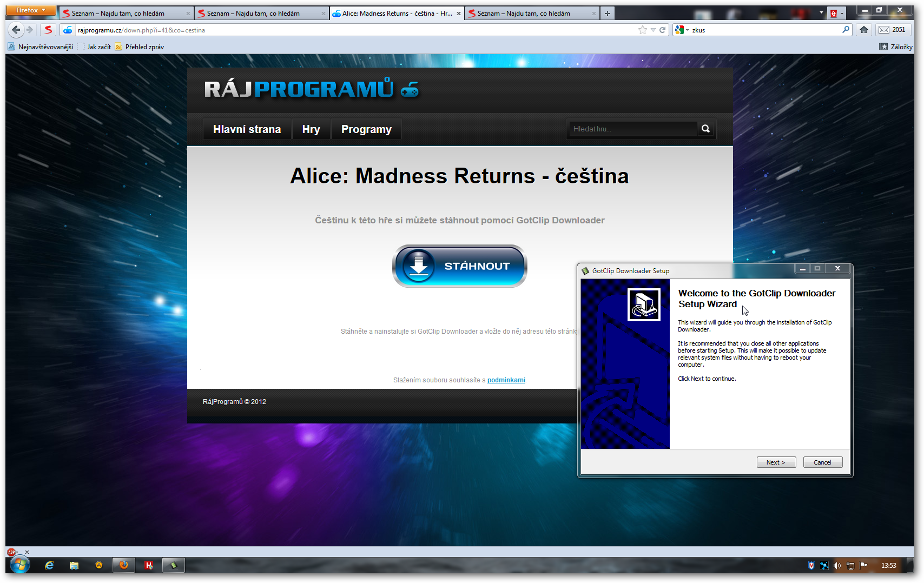The image size is (924, 583).
Task: Click the Firefox back arrow button
Action: [16, 30]
